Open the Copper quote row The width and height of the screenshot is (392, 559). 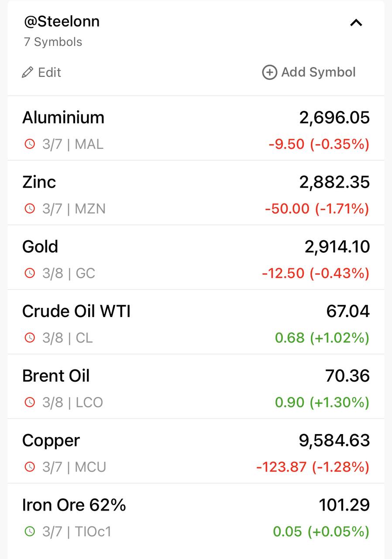point(196,452)
